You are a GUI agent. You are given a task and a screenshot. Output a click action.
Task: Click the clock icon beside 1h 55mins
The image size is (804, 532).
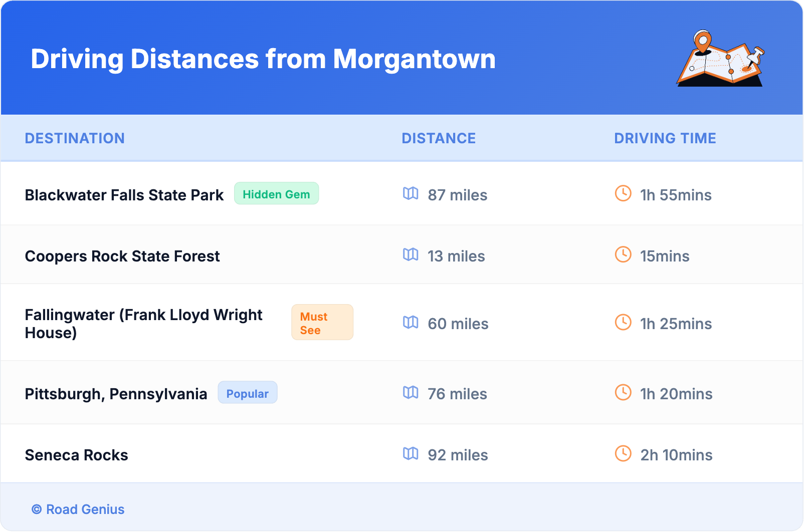(623, 193)
